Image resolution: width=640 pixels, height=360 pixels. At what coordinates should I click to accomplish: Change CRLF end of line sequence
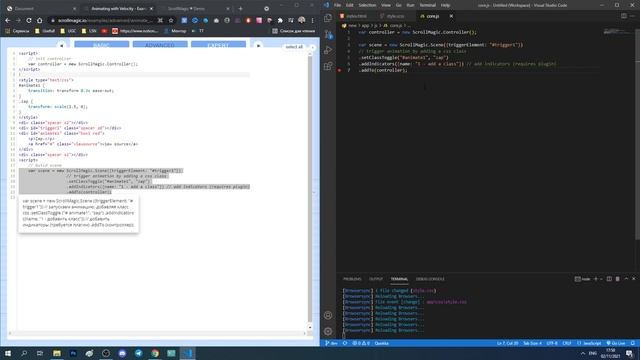pos(567,343)
